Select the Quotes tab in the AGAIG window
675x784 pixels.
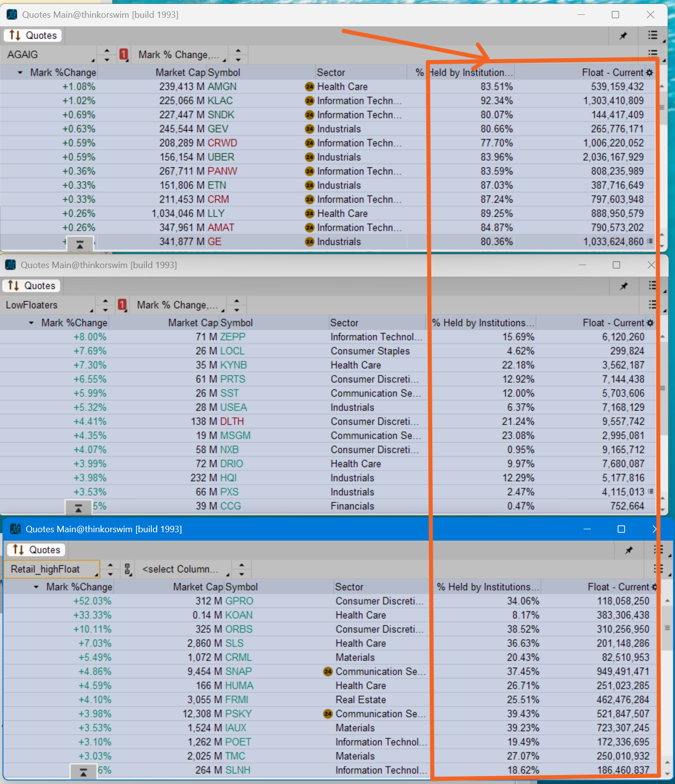tap(33, 36)
